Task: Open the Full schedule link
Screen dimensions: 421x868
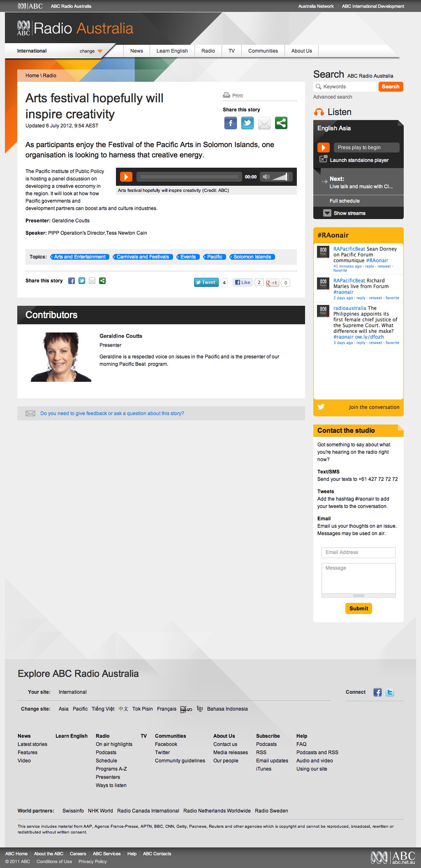Action: tap(345, 201)
